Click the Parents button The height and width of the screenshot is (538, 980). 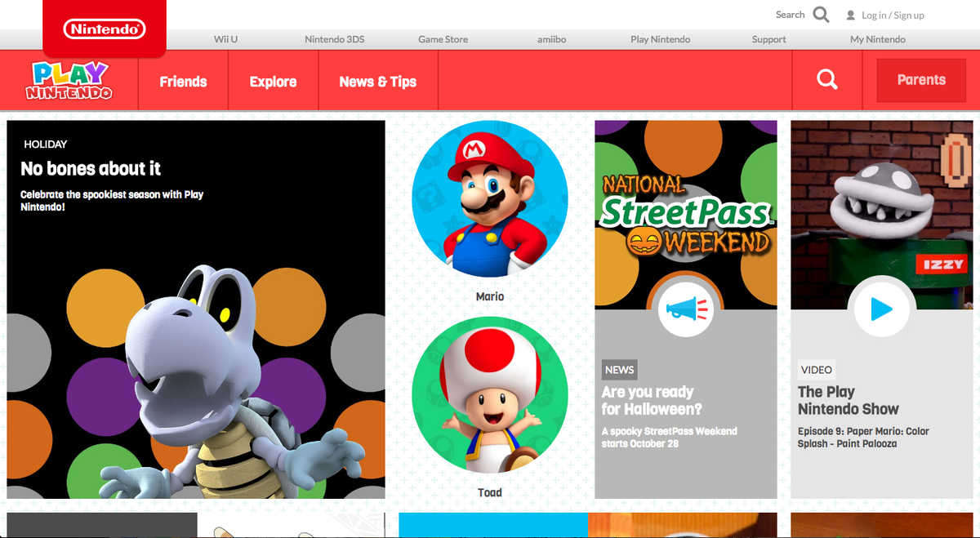tap(921, 79)
